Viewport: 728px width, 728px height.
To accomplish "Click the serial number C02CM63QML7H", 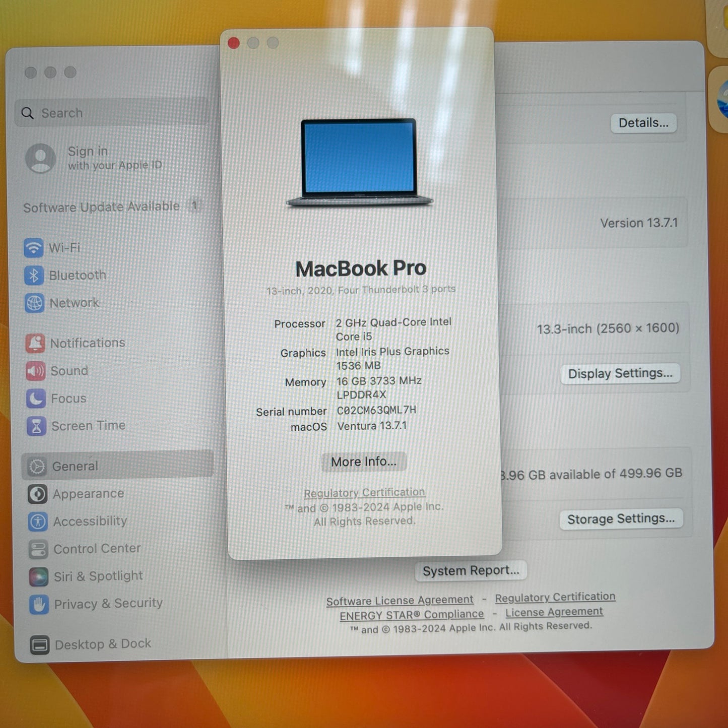I will (x=376, y=410).
